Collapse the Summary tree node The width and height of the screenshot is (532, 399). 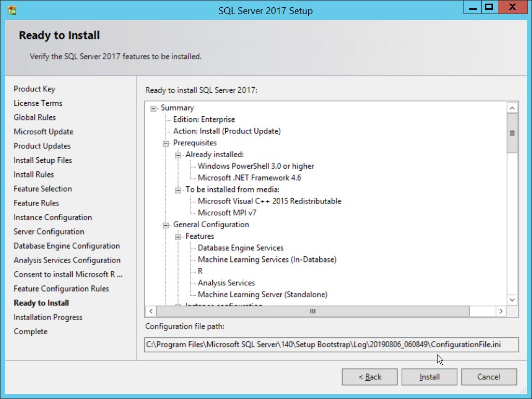pyautogui.click(x=153, y=108)
